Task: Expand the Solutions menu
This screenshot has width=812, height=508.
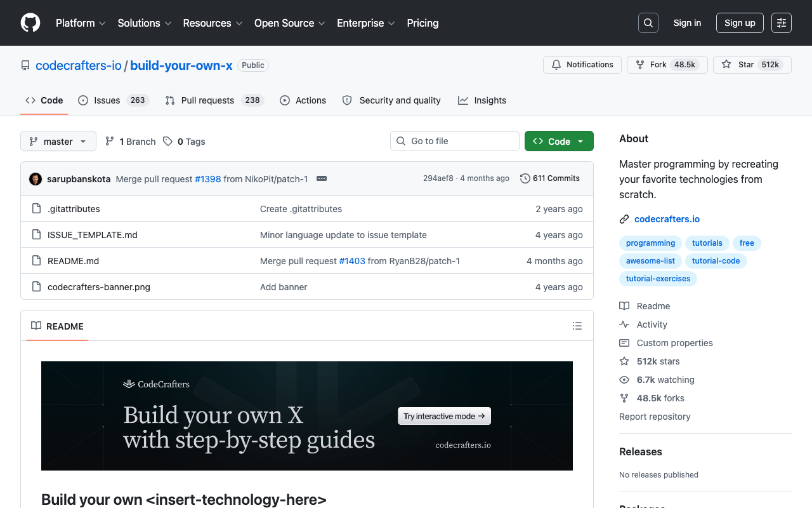Action: (145, 23)
